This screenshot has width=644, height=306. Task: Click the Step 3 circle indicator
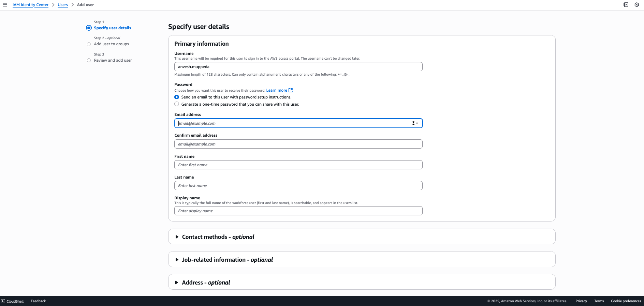tap(89, 60)
